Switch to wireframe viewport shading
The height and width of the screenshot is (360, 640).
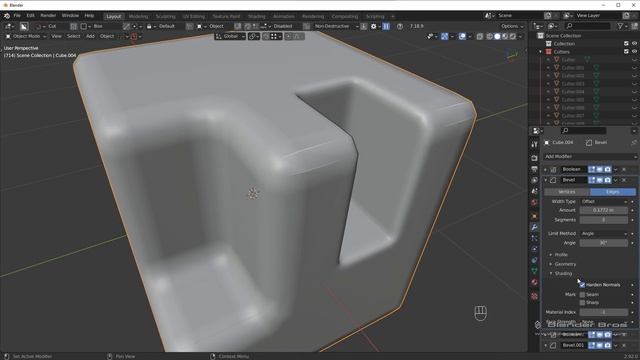click(x=489, y=36)
